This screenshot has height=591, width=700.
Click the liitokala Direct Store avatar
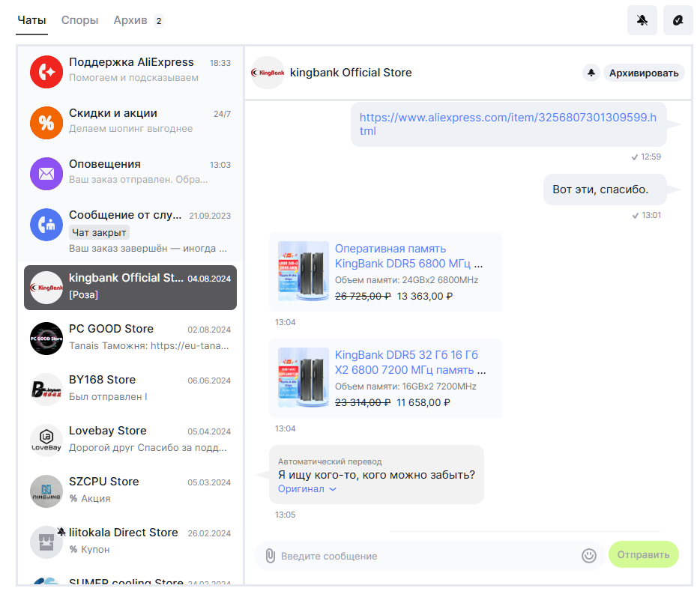point(46,542)
